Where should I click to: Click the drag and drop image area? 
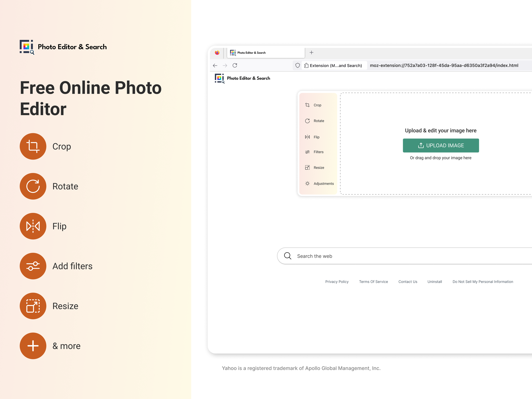tap(440, 158)
